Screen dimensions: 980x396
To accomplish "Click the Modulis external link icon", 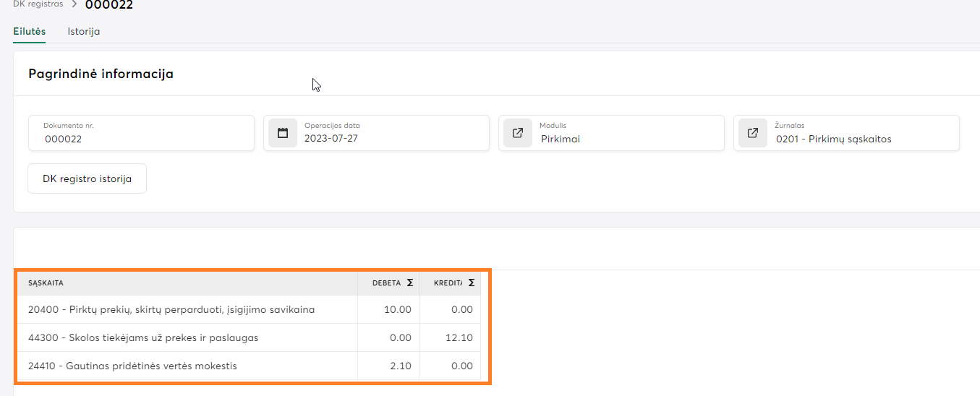I will tap(518, 133).
